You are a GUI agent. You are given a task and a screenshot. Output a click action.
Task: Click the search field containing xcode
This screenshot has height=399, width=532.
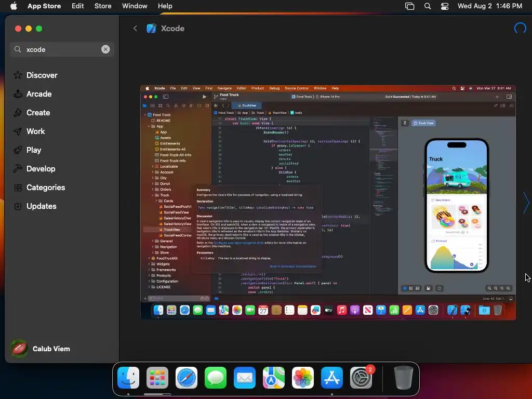pyautogui.click(x=61, y=49)
